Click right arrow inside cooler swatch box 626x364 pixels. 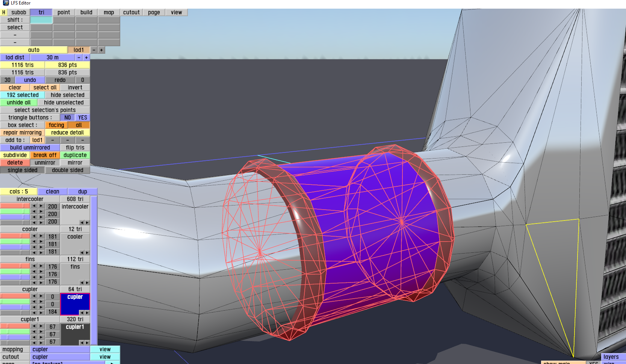pyautogui.click(x=87, y=252)
